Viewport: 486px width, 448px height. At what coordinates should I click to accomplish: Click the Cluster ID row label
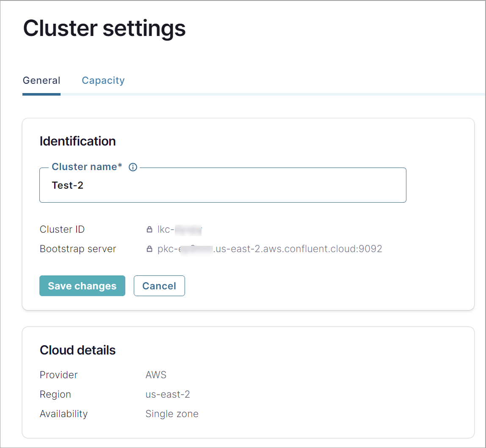coord(62,229)
